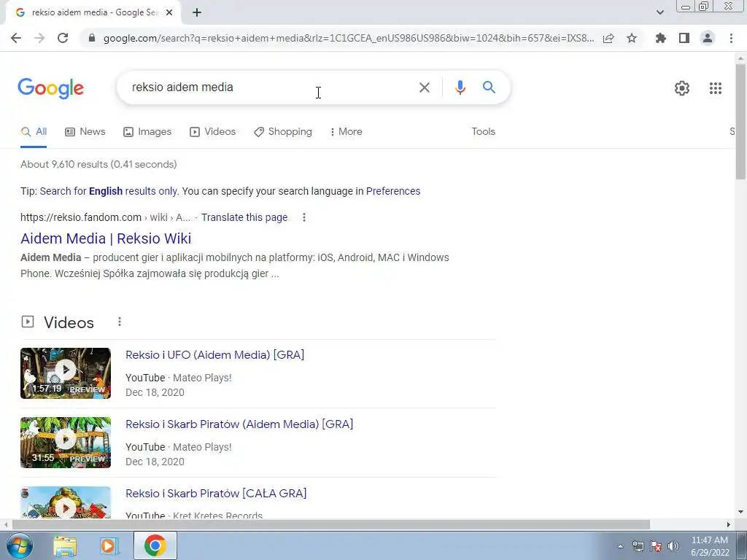Open Reksio i UFO (Aidem Media) video link

(215, 355)
